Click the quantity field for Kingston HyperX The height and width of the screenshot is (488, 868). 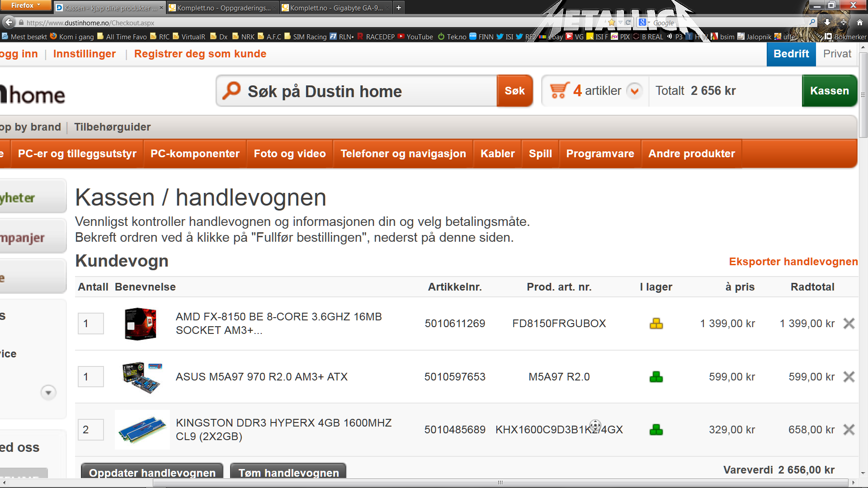[91, 430]
